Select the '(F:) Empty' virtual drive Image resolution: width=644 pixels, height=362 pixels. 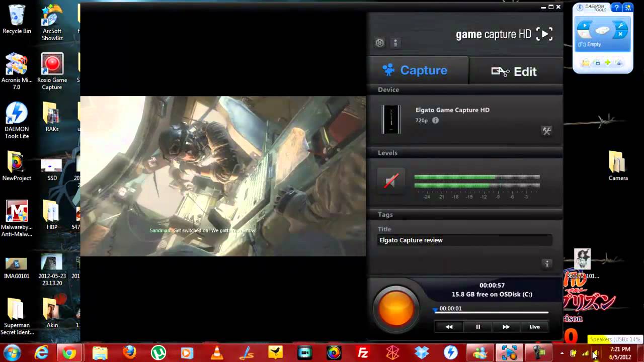pyautogui.click(x=603, y=34)
